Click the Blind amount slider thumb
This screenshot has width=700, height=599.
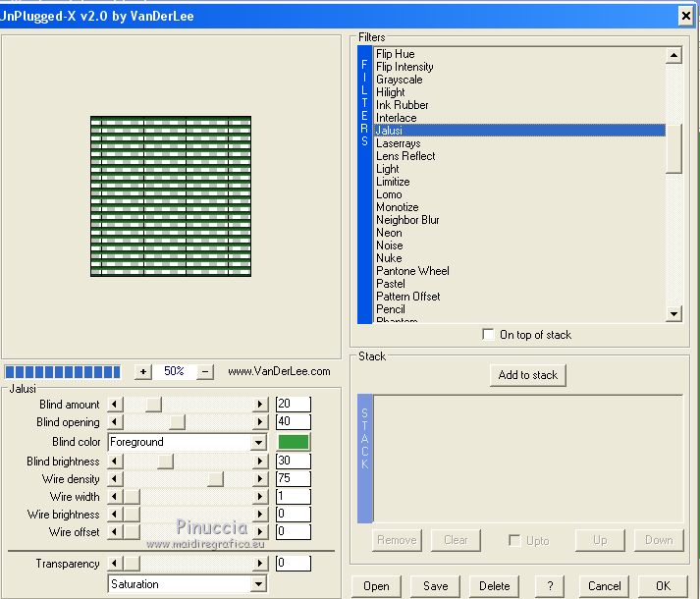153,405
